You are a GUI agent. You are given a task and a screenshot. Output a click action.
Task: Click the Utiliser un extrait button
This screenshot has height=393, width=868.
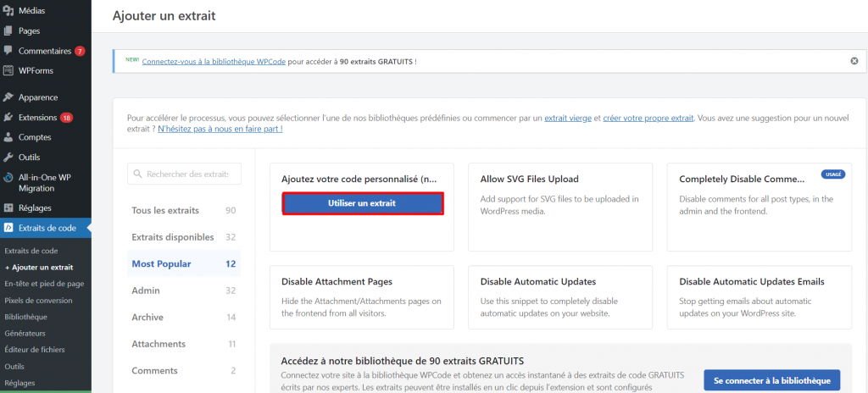pos(362,203)
